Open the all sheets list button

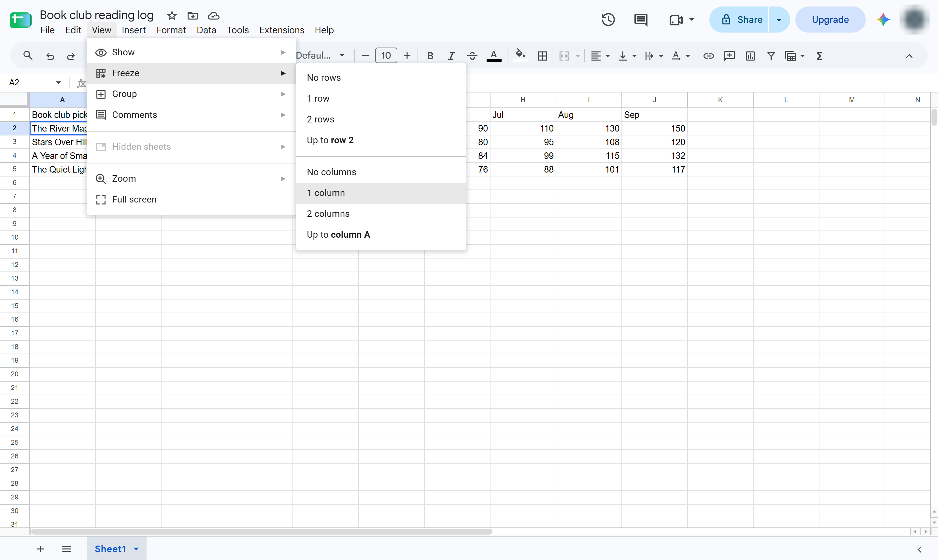[66, 549]
